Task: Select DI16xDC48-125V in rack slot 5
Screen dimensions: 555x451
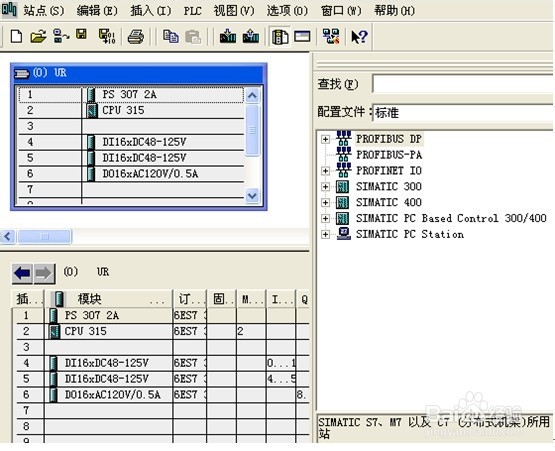Action: coord(131,158)
